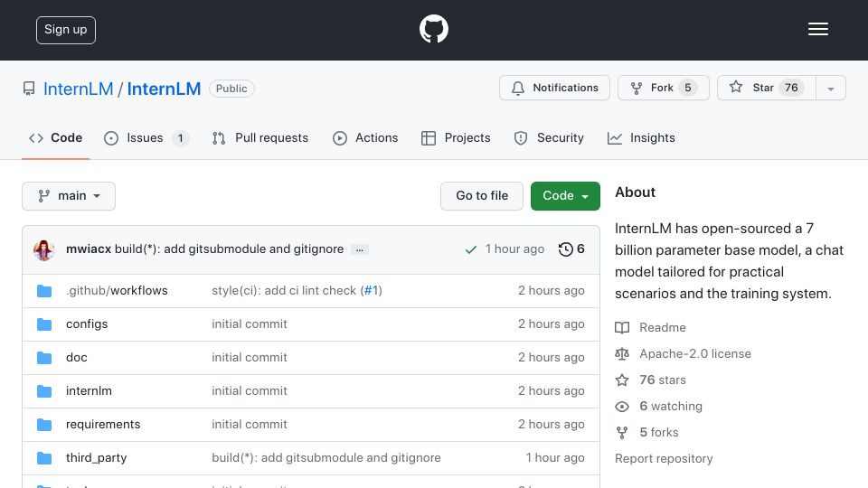The image size is (868, 488).
Task: Click the fork icon beside 5 forks
Action: pos(622,433)
